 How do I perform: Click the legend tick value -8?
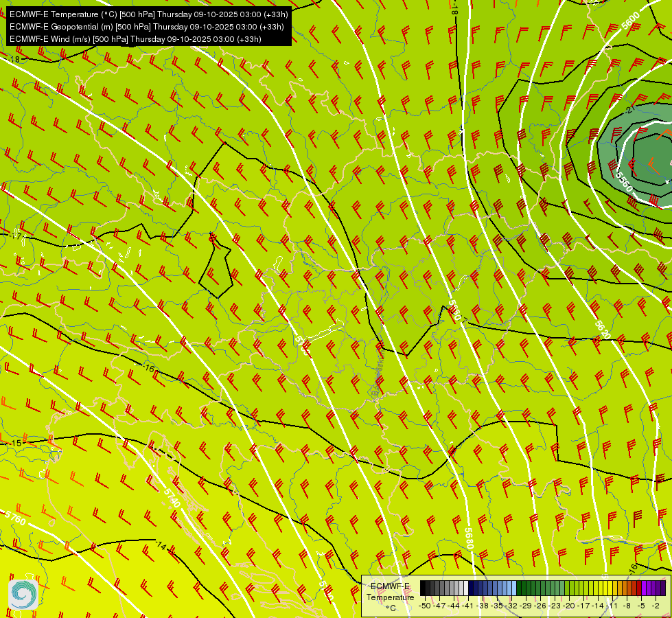click(627, 606)
